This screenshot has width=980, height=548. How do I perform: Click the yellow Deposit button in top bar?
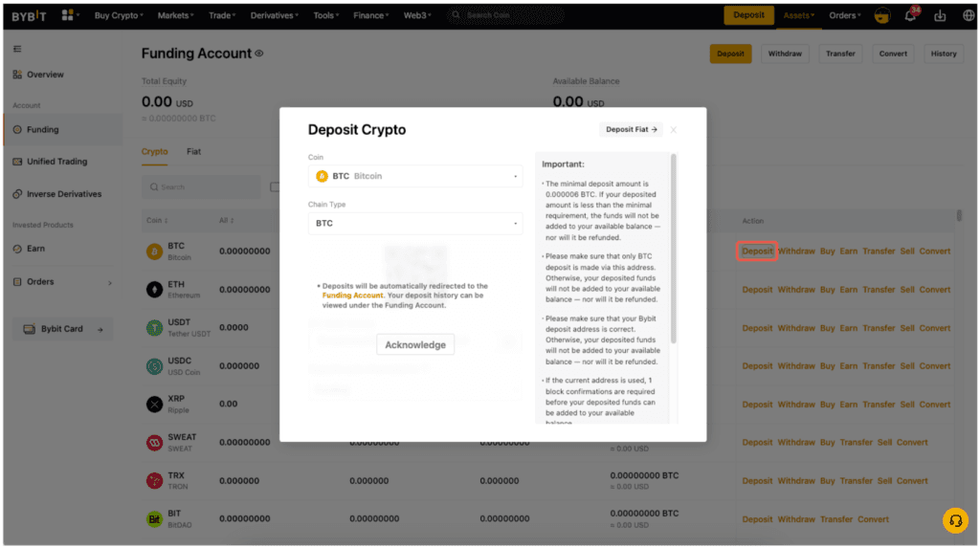(748, 15)
